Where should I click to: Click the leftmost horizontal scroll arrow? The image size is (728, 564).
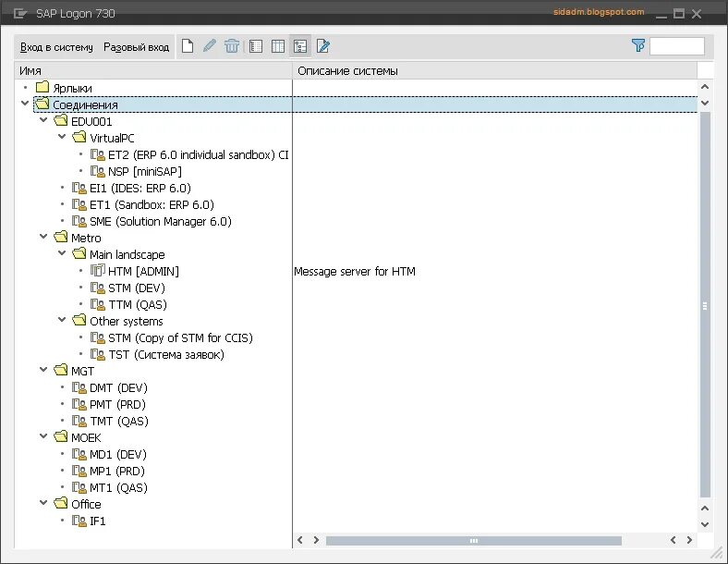tap(300, 540)
